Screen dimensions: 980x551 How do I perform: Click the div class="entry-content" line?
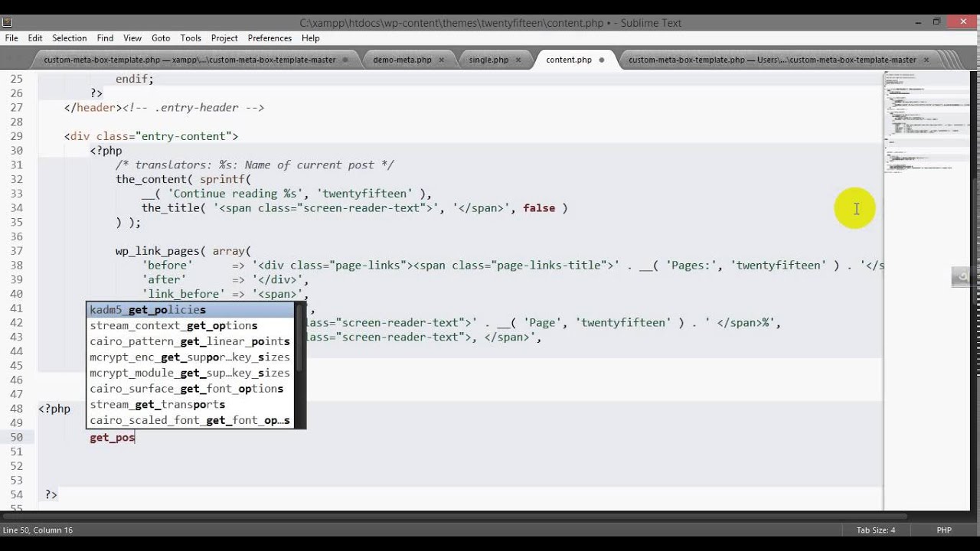(151, 136)
